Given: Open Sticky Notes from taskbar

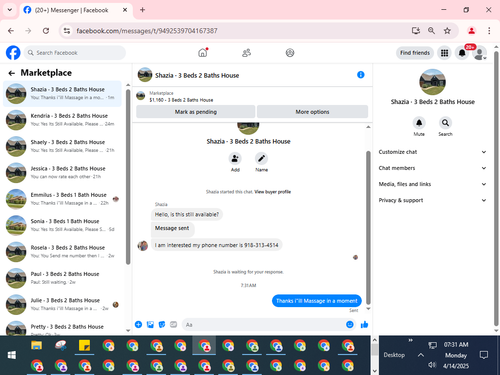Looking at the screenshot, I should pos(84,345).
